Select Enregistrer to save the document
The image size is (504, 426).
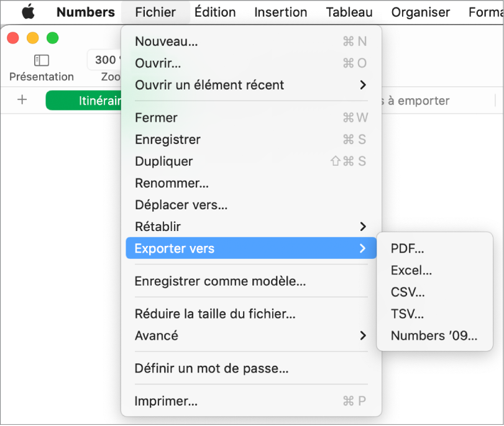tap(168, 140)
